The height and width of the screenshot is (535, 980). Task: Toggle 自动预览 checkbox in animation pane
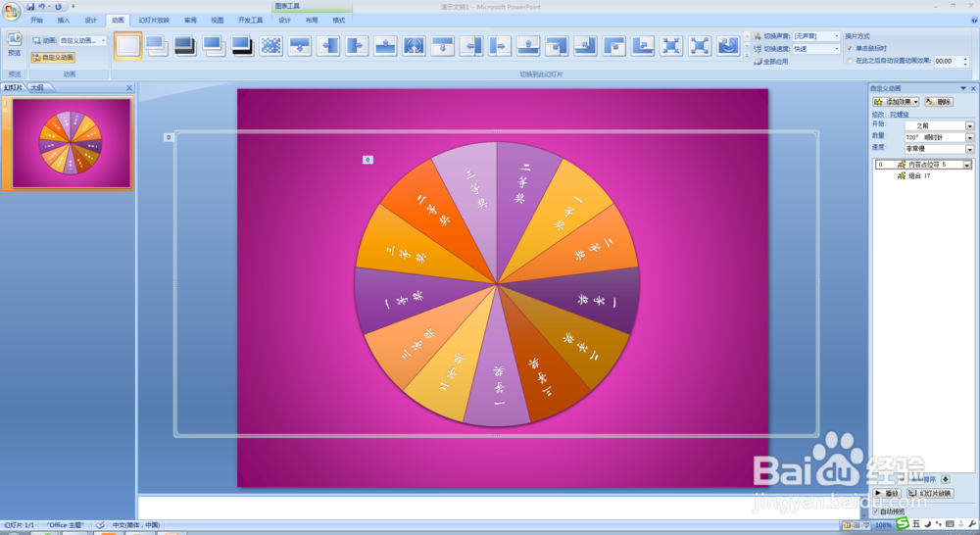[x=875, y=511]
